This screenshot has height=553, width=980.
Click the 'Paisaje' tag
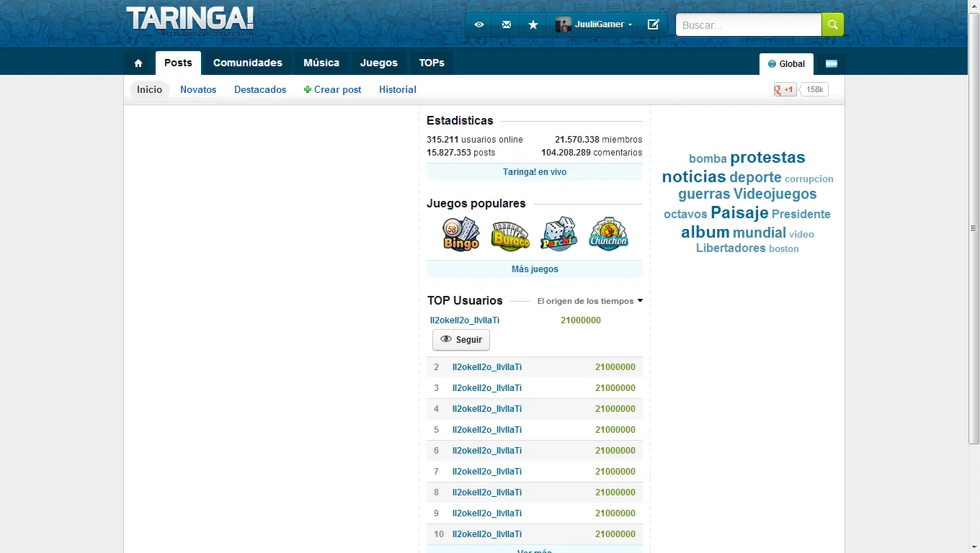coord(739,212)
